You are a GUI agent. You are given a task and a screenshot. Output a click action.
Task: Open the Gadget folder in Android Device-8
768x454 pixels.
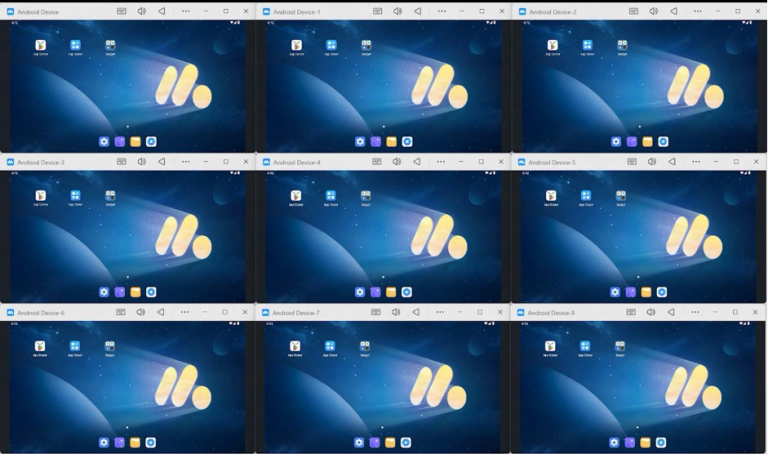pyautogui.click(x=620, y=346)
